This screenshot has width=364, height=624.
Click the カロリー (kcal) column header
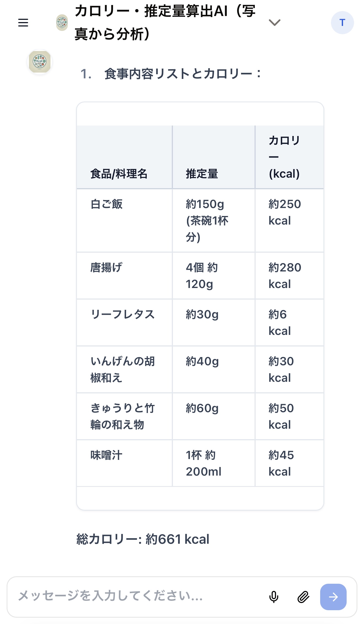point(284,157)
